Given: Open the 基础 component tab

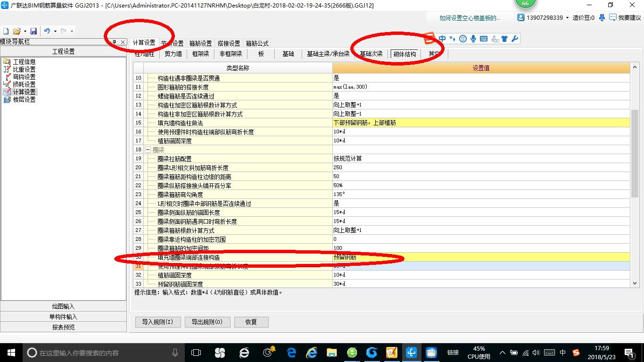Looking at the screenshot, I should coord(289,54).
